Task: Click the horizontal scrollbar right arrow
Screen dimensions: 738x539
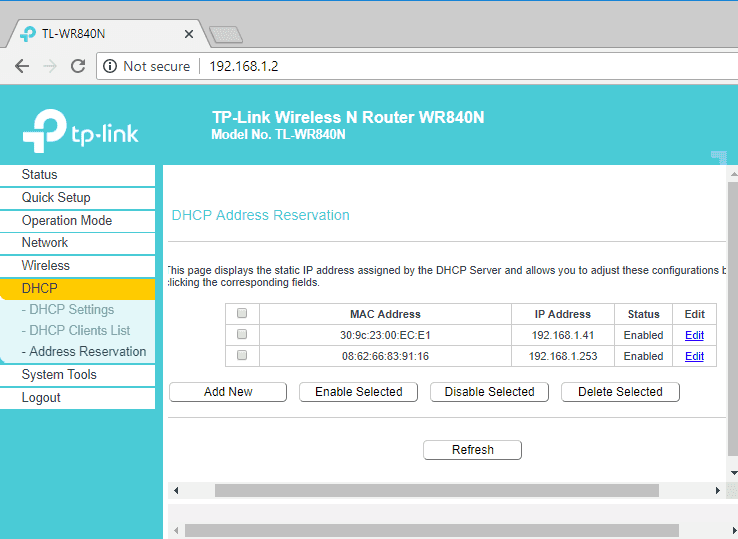Action: pyautogui.click(x=717, y=491)
